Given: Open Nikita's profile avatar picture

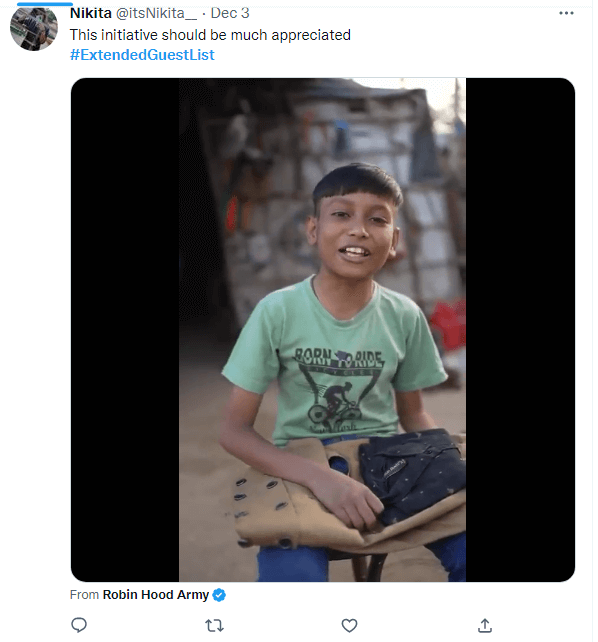Looking at the screenshot, I should click(x=34, y=28).
